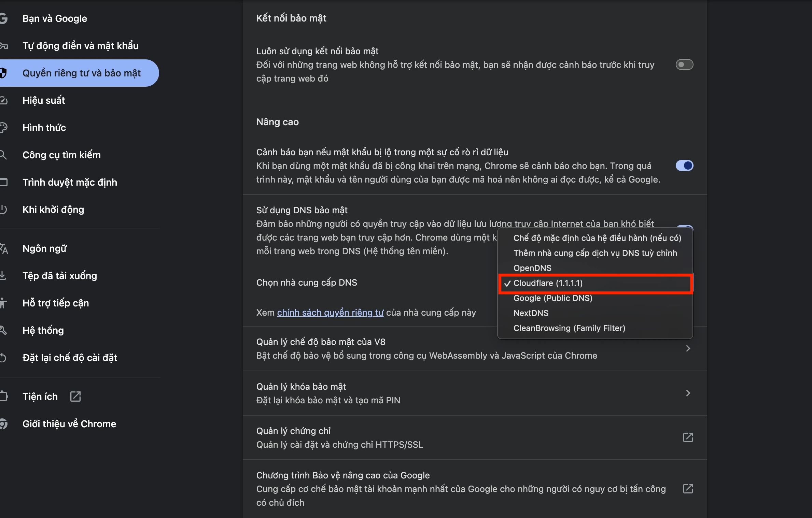Click the external-link icon next to Tiện ích
Screen dimensions: 812x518
[x=75, y=397]
